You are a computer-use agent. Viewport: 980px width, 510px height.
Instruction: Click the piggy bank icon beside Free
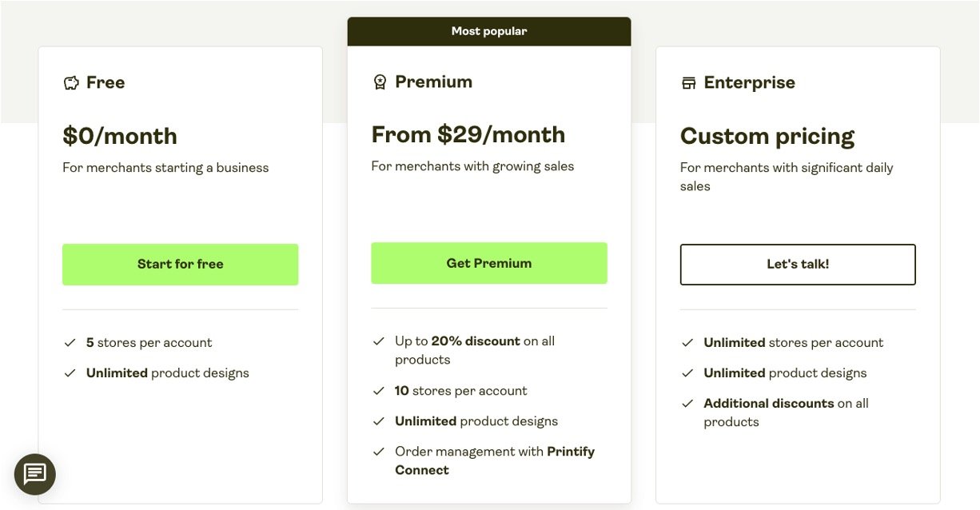71,83
